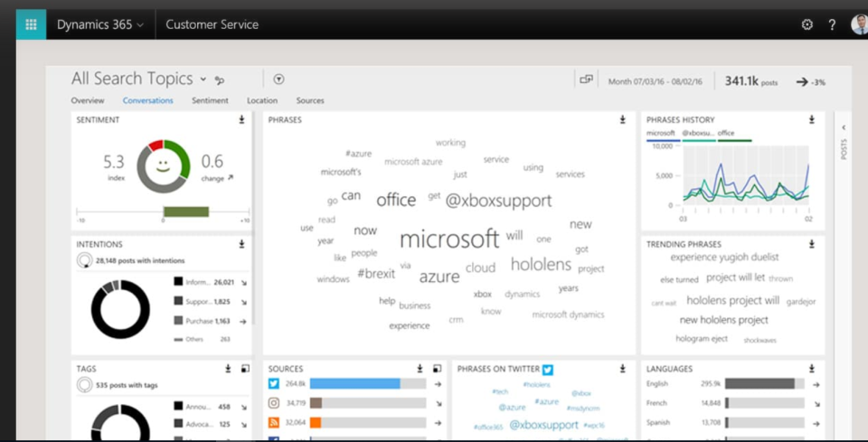Select the date range Month 07/03/16 - 08/02/16
Viewport: 868px width, 442px height.
(657, 80)
